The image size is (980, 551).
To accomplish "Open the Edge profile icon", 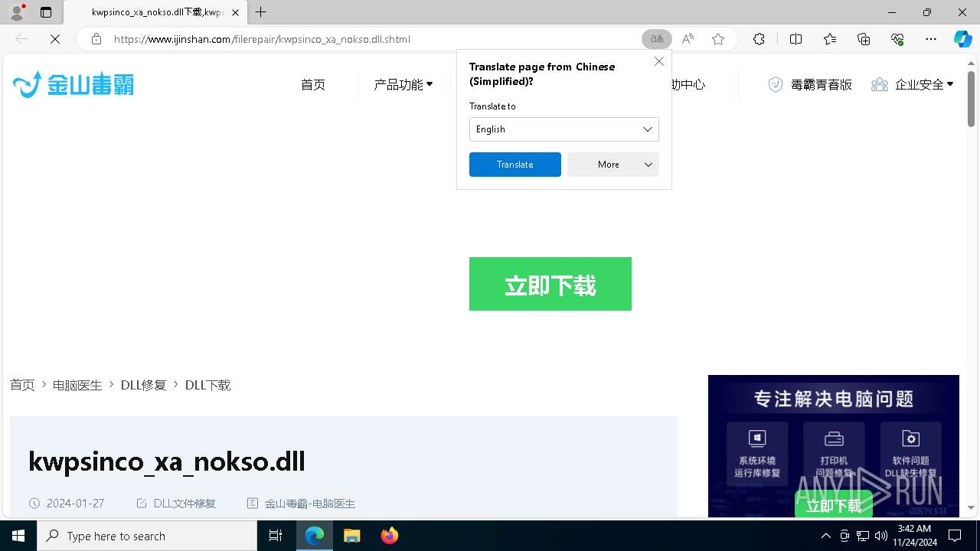I will click(17, 12).
